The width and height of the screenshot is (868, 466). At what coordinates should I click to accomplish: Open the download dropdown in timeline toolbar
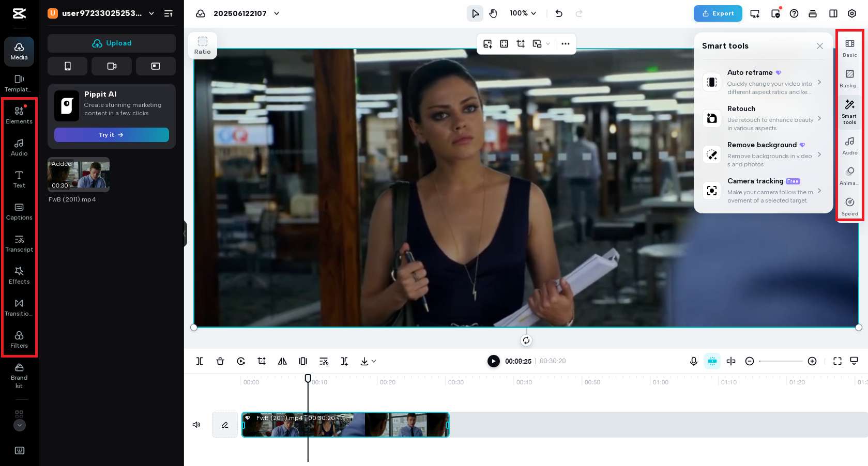(368, 361)
